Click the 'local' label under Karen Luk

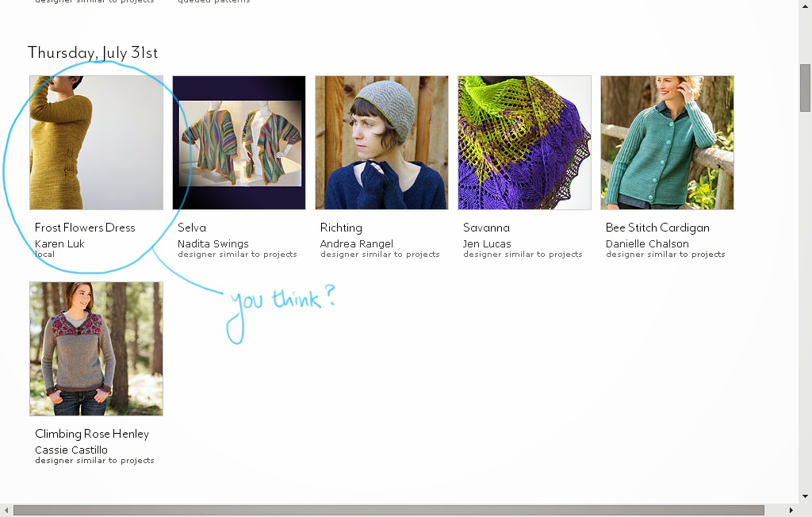point(44,254)
